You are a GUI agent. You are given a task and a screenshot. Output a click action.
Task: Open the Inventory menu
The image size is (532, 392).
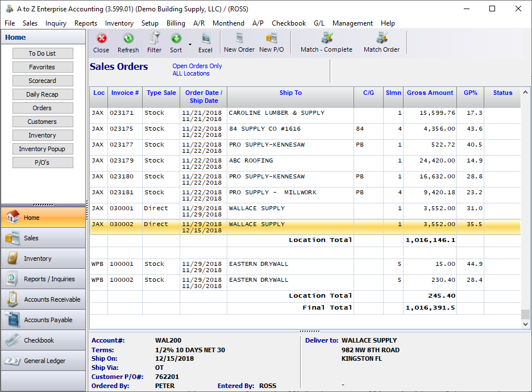click(119, 23)
